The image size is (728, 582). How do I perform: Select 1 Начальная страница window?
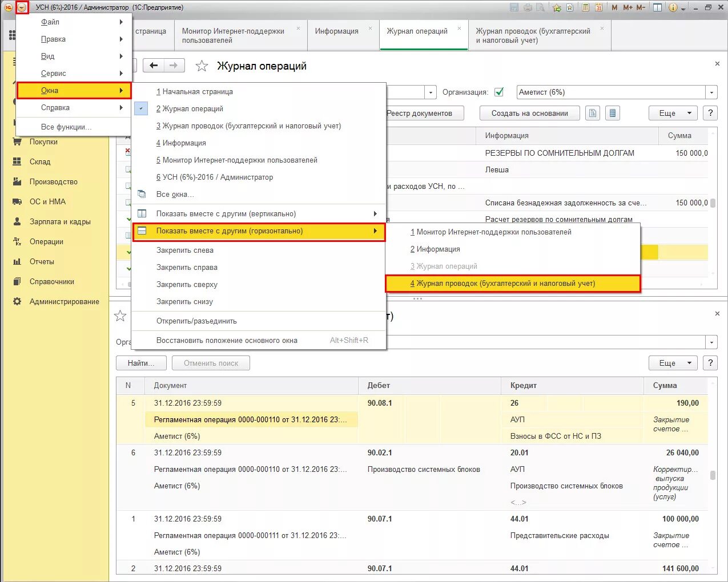click(x=259, y=91)
